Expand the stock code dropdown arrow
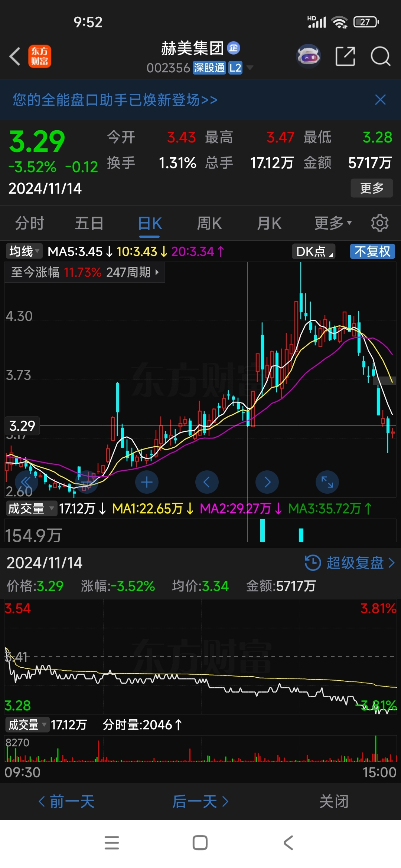This screenshot has width=401, height=868. [250, 68]
